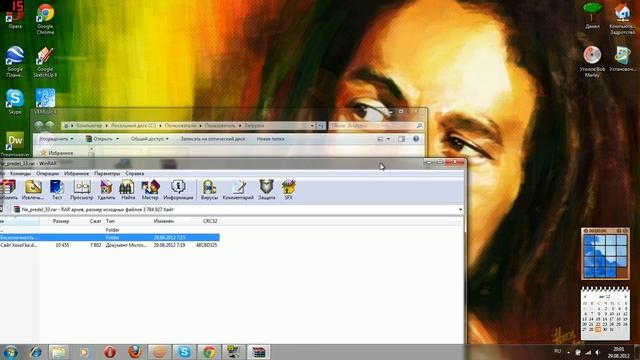This screenshot has height=360, width=640.
Task: Click the Извлечь (Extract) toolbar icon
Action: pos(33,190)
